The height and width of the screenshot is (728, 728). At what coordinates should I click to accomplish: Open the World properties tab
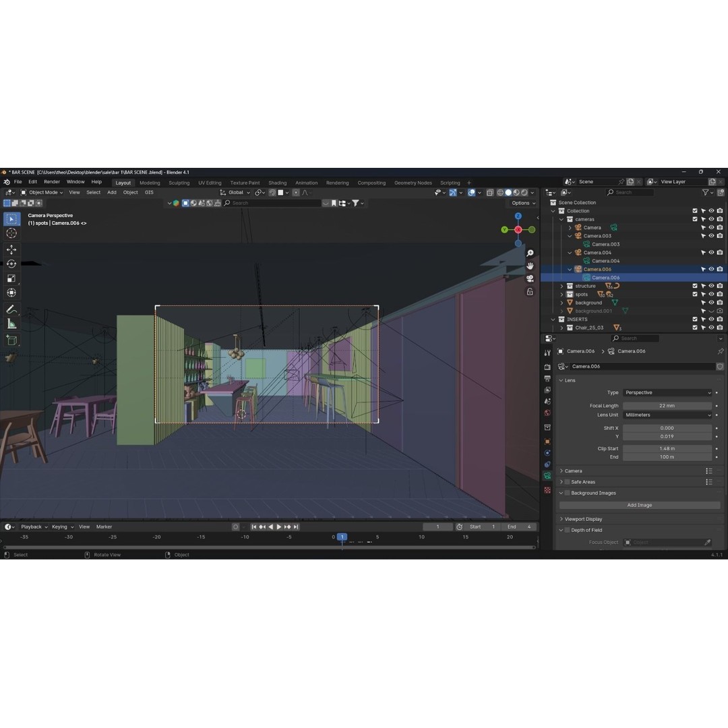(x=547, y=413)
